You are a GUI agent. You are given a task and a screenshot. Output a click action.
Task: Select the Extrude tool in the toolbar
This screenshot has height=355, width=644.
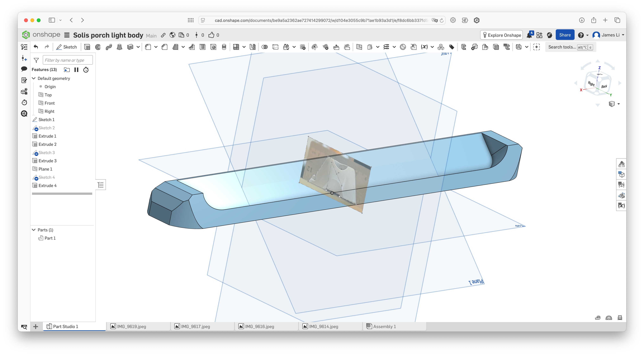click(x=87, y=47)
